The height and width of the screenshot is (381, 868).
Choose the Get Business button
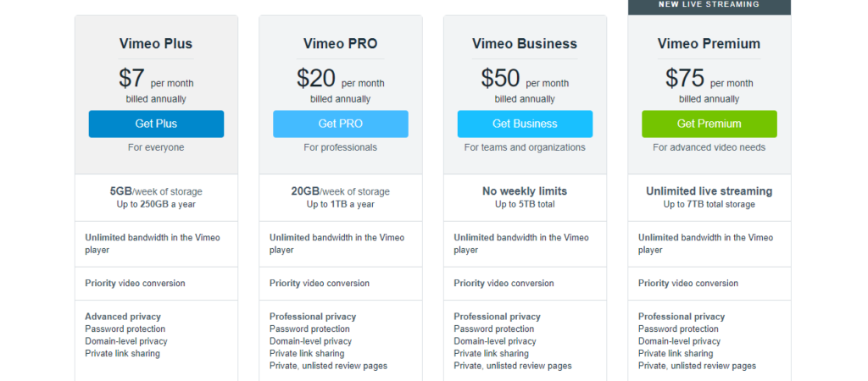point(525,124)
